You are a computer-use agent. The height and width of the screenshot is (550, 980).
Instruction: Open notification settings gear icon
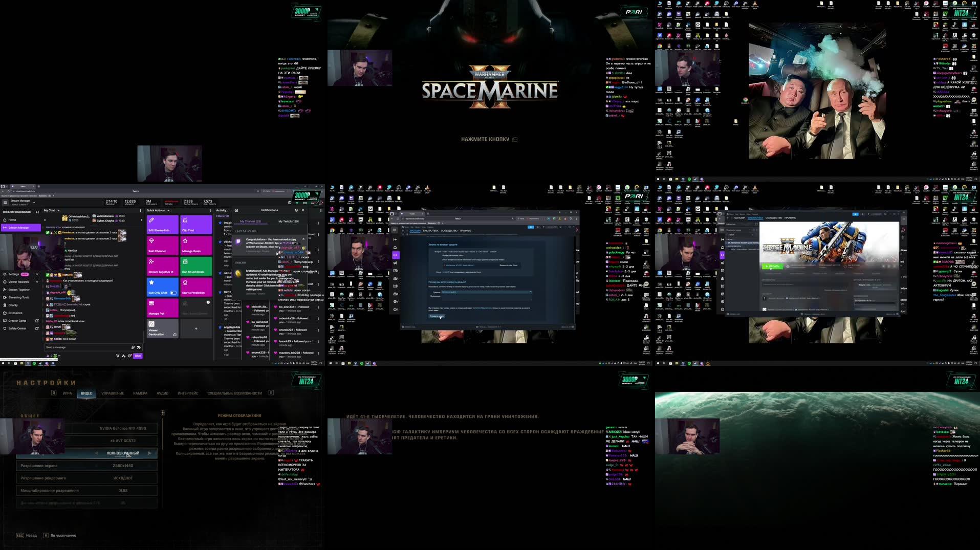coord(296,210)
